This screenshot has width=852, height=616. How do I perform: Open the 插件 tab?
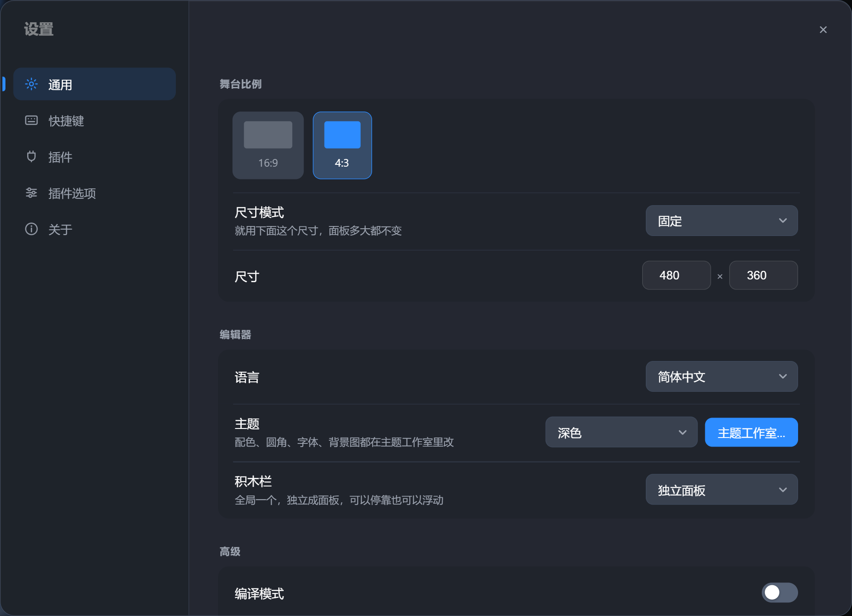point(94,157)
